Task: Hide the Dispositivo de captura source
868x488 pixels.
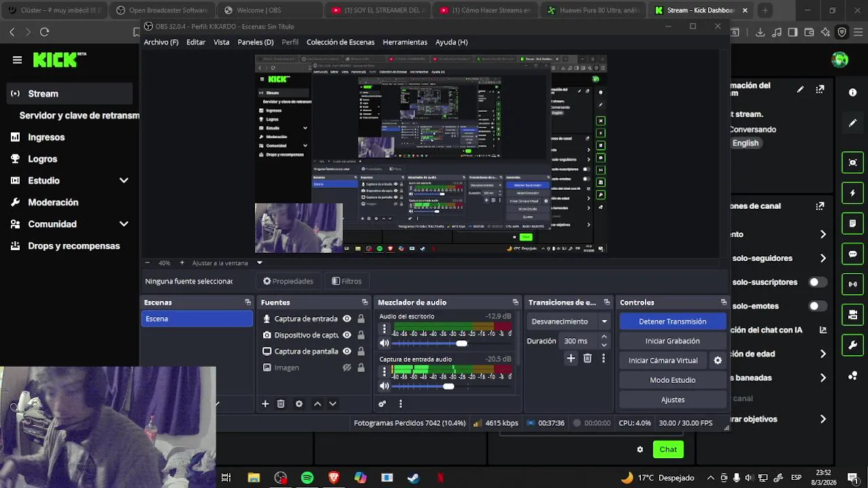Action: pyautogui.click(x=347, y=335)
